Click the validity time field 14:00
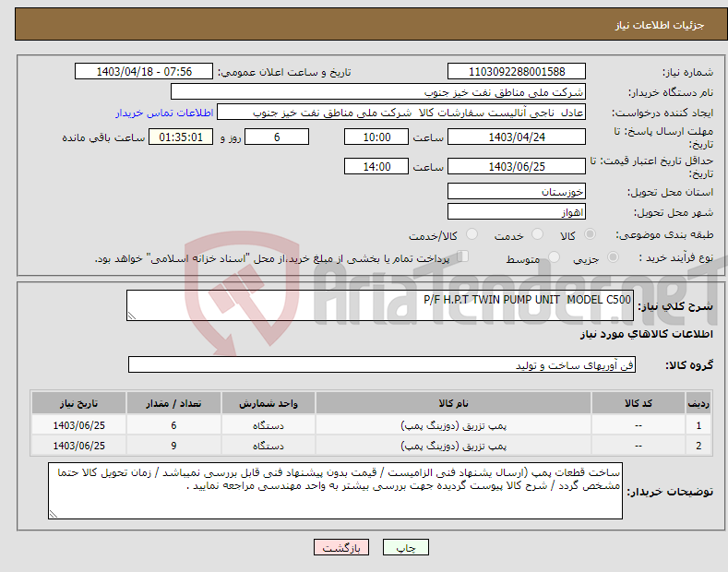Screen dimensions: 728x572 [x=376, y=166]
